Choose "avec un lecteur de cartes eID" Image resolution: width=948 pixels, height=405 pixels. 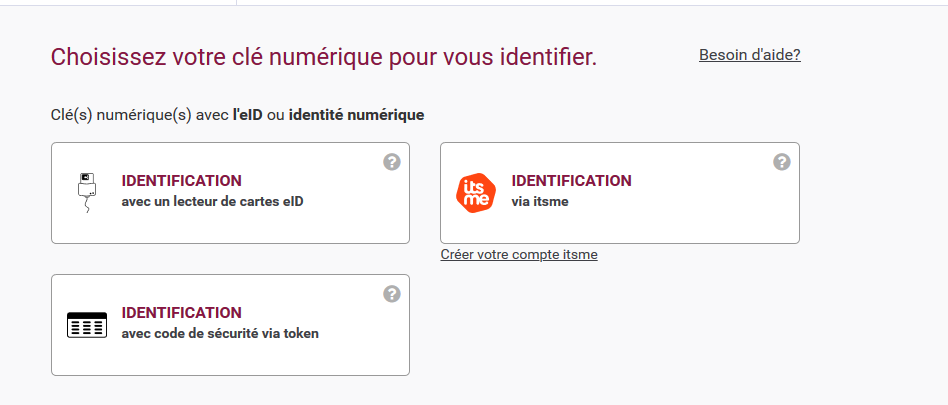click(x=212, y=202)
